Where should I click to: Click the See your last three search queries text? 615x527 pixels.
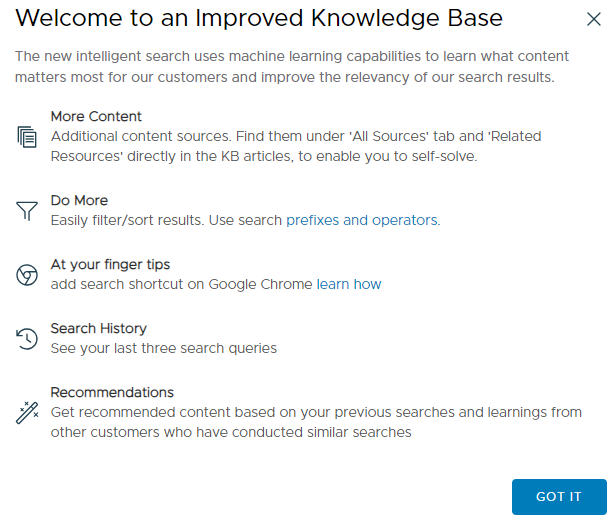click(x=164, y=348)
